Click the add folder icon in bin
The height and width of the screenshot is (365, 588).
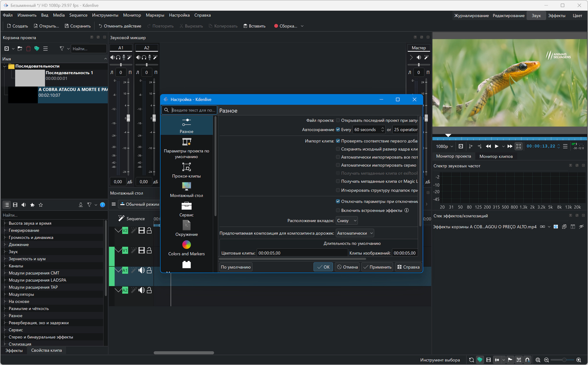[x=20, y=49]
